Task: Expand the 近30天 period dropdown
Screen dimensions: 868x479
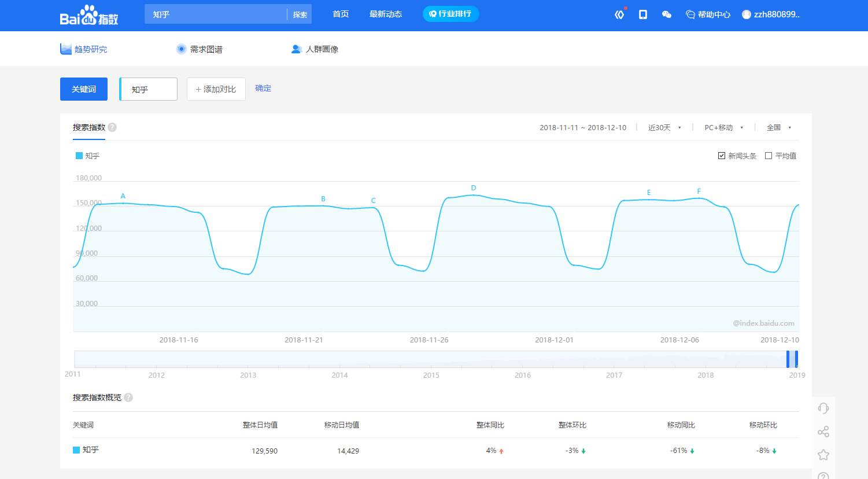Action: [664, 127]
